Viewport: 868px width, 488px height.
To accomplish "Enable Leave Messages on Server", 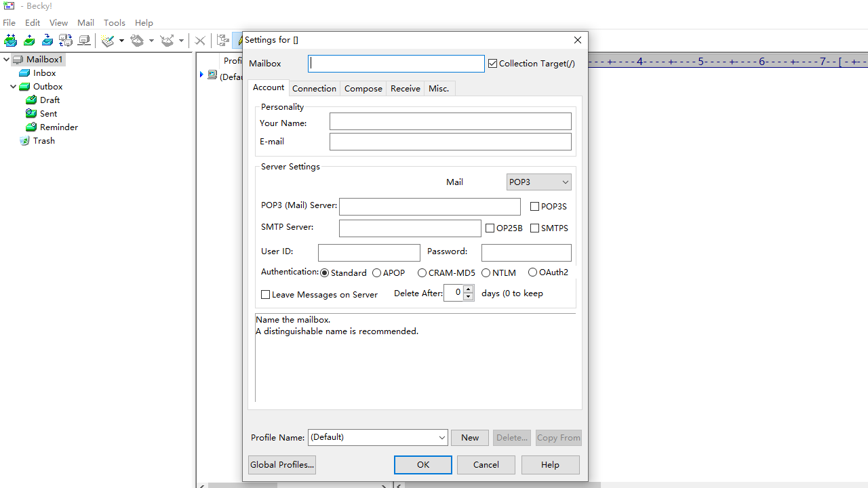I will point(266,294).
